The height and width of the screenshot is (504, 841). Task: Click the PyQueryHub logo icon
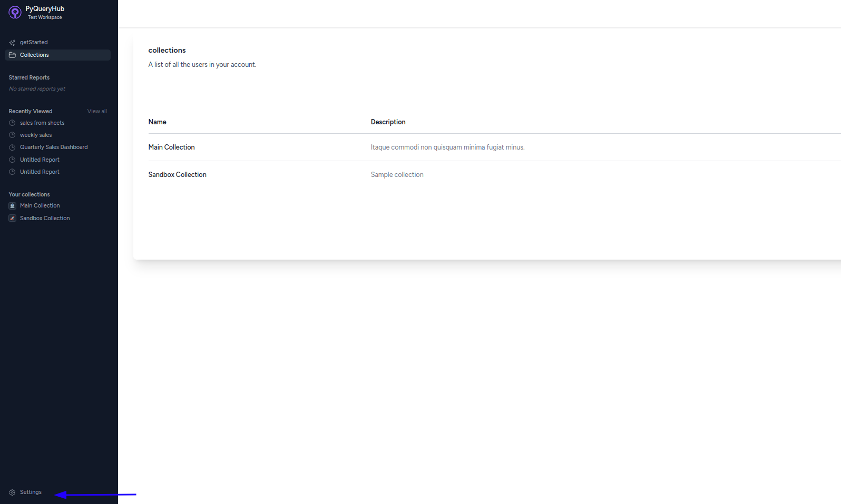click(x=15, y=12)
